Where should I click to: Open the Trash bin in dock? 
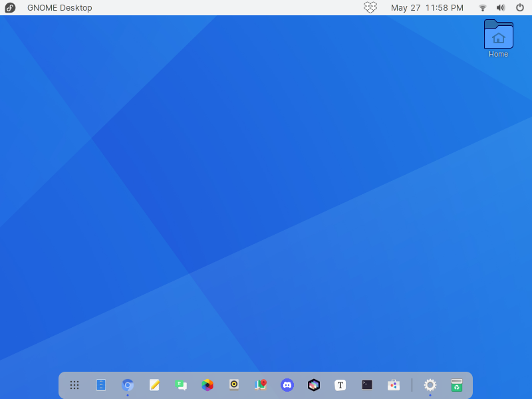(x=457, y=385)
